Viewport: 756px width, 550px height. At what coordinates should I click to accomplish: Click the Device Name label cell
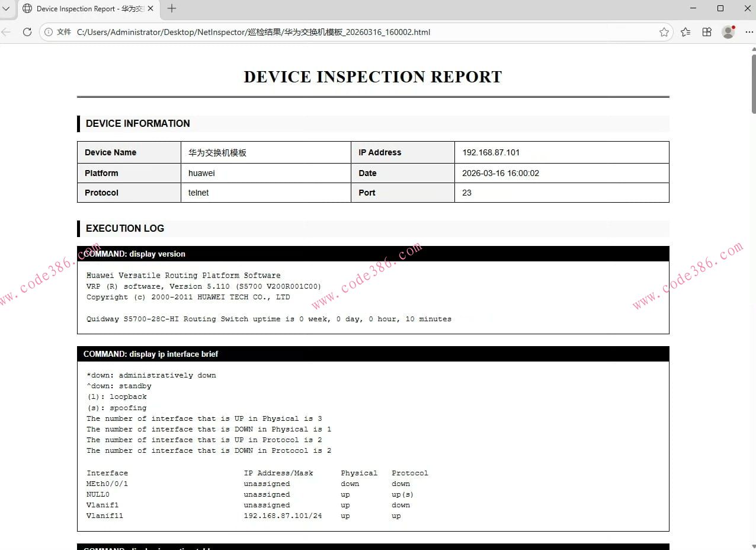[129, 152]
